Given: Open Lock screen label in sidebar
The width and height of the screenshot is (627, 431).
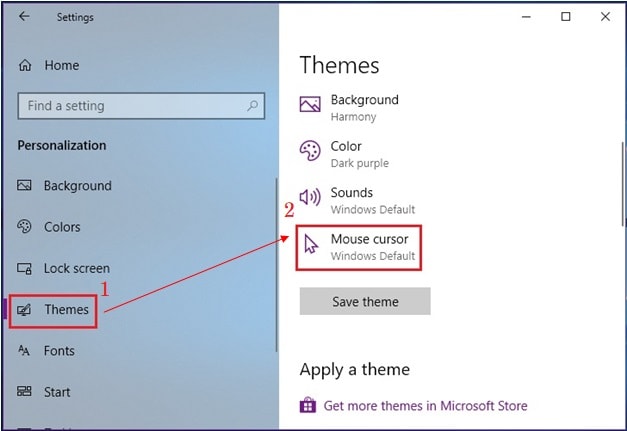Looking at the screenshot, I should click(x=76, y=268).
